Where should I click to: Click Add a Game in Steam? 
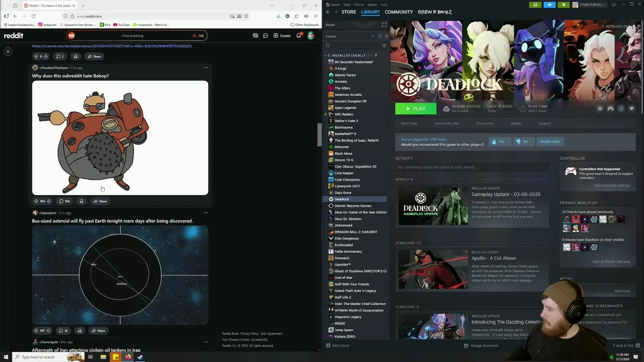pos(338,345)
